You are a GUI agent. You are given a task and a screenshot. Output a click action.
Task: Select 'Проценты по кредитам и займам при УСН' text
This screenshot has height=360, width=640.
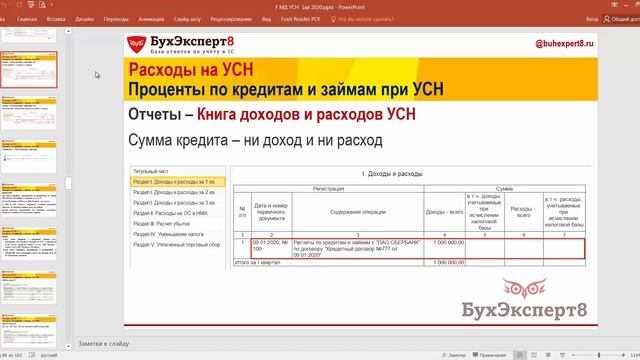click(x=286, y=89)
